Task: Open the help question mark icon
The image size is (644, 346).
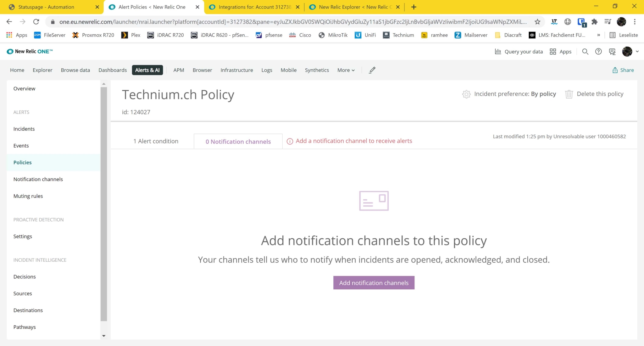Action: (x=598, y=51)
